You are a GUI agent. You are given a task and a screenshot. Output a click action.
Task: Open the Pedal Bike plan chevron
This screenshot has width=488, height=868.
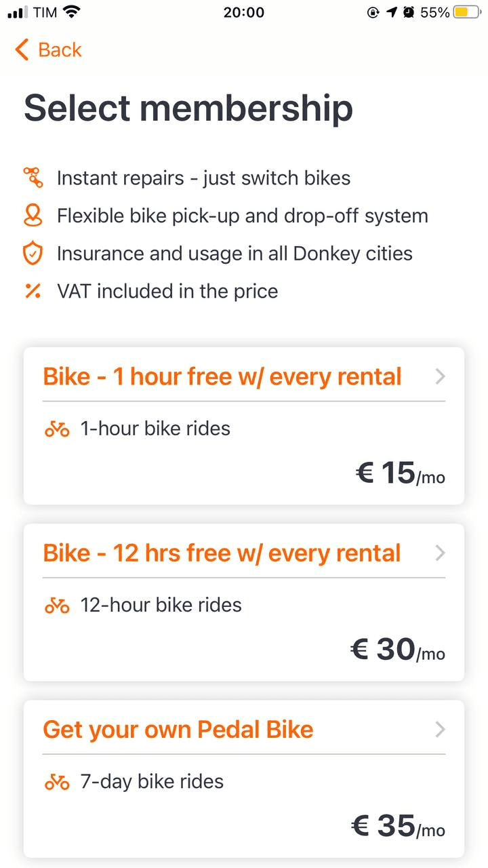point(440,730)
